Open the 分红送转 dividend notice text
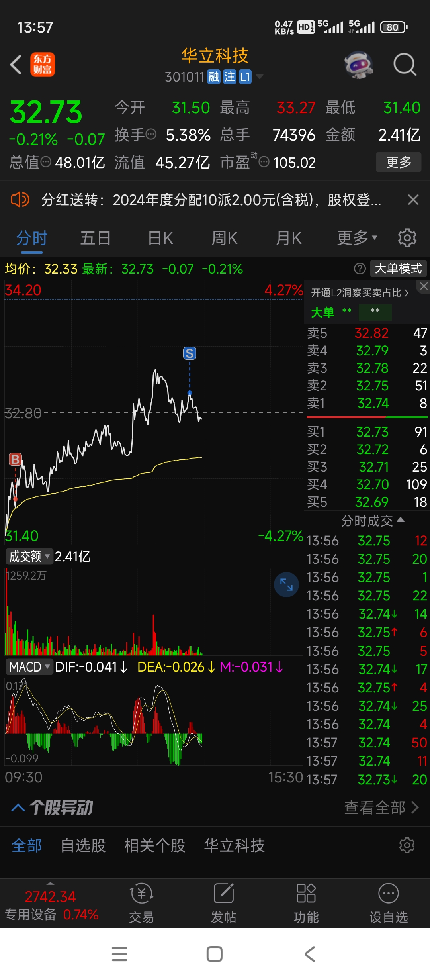This screenshot has width=430, height=980. [211, 200]
